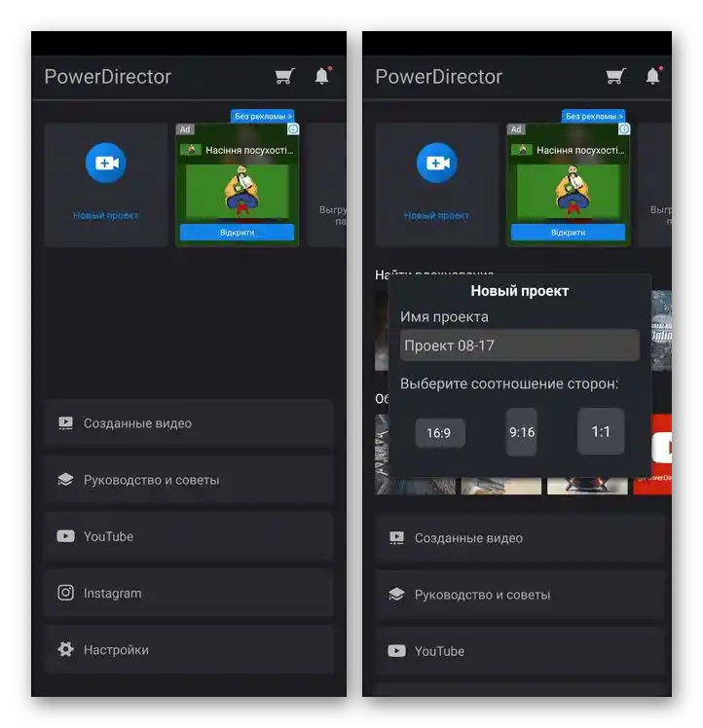Open ad image thumbnail in left screen
Screen dimensions: 703x728
(x=238, y=192)
